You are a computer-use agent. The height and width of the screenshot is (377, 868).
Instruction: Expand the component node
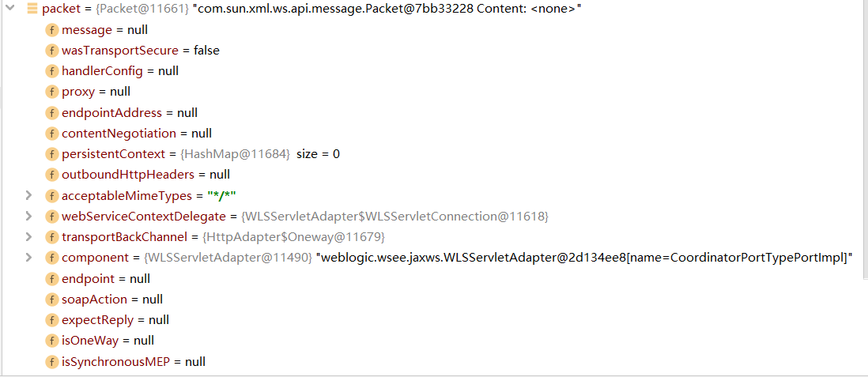pyautogui.click(x=28, y=258)
